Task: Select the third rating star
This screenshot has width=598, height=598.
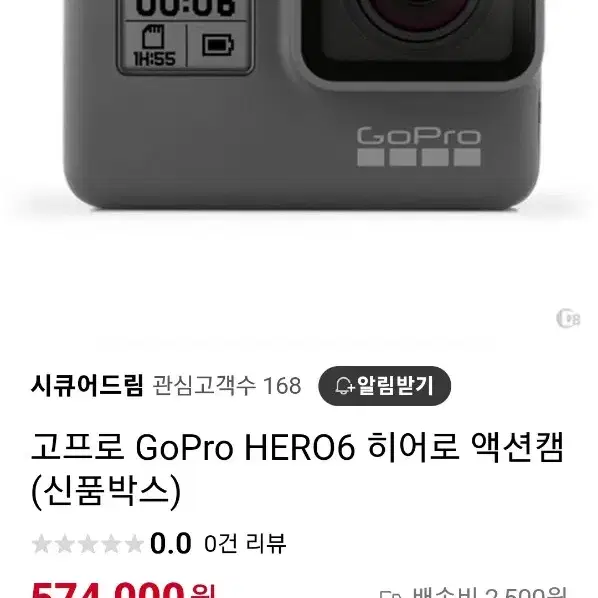Action: (x=88, y=544)
